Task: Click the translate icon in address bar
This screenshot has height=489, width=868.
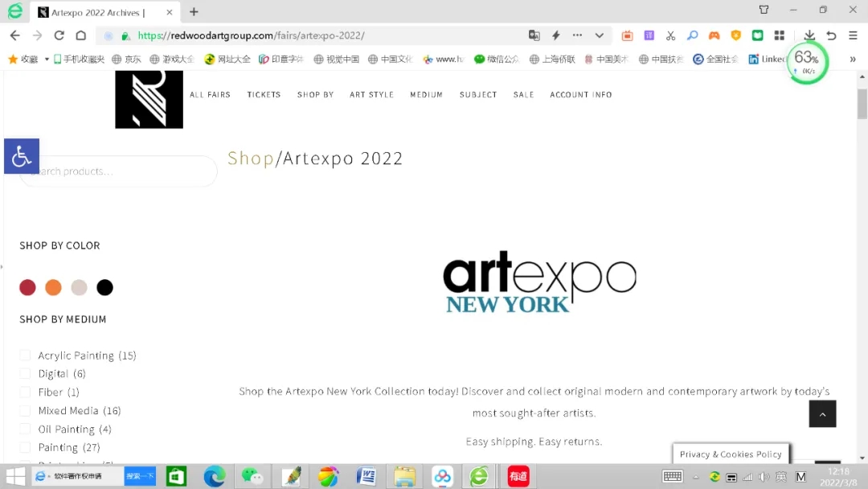Action: pyautogui.click(x=534, y=35)
